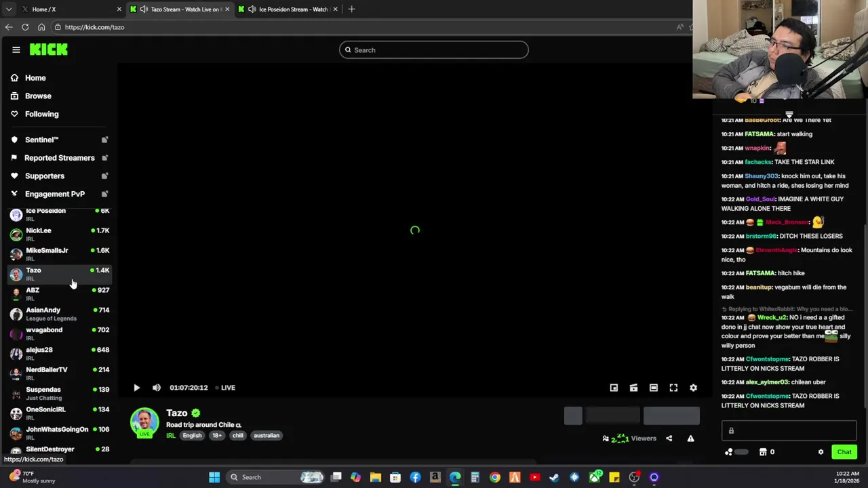Focus the Kick search field

pyautogui.click(x=433, y=50)
